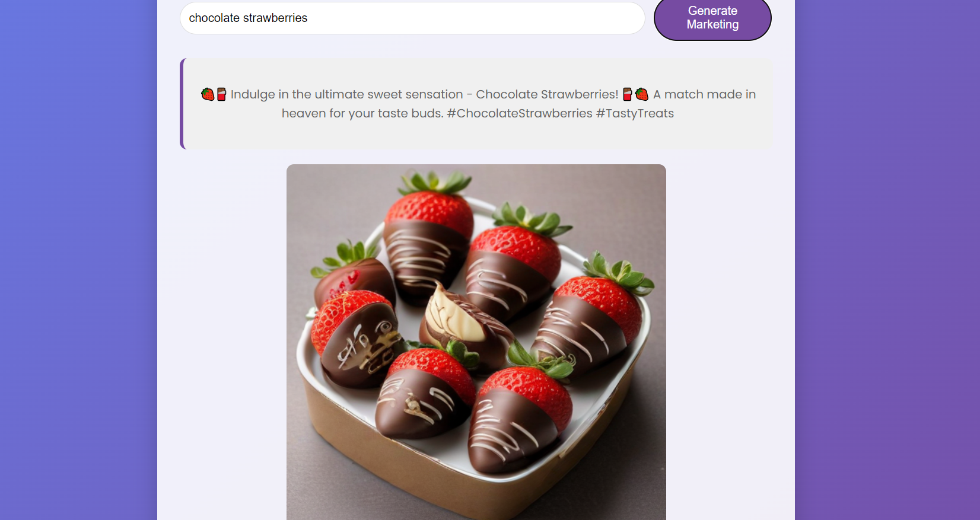Click the #ChocolateStrawberries hashtag

click(520, 113)
